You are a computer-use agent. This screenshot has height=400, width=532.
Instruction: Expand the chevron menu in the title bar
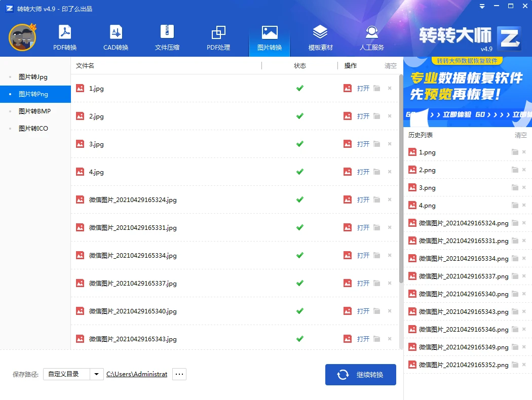coord(481,6)
